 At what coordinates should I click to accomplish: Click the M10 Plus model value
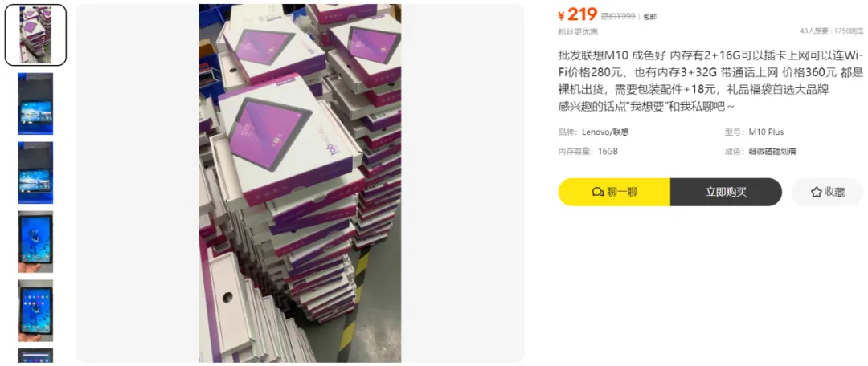(766, 132)
